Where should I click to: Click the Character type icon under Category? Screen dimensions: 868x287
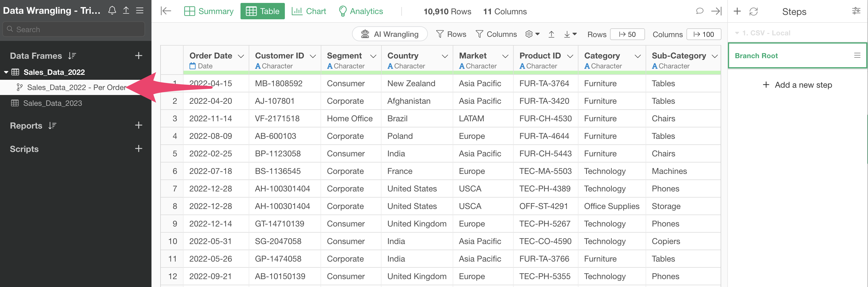[x=587, y=66]
